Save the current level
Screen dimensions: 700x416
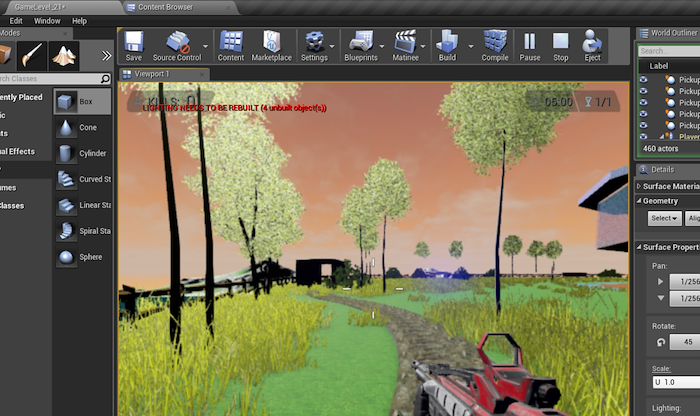click(133, 46)
